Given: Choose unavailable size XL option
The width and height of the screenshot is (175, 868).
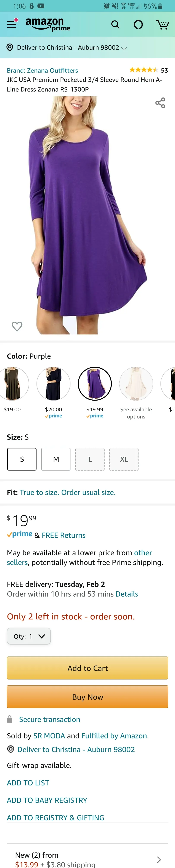Looking at the screenshot, I should (x=124, y=459).
